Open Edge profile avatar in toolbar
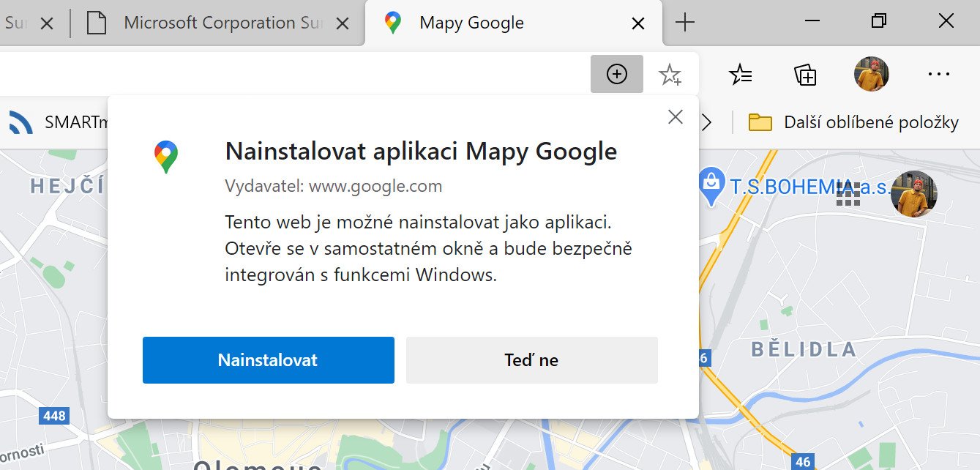This screenshot has height=470, width=980. click(871, 74)
